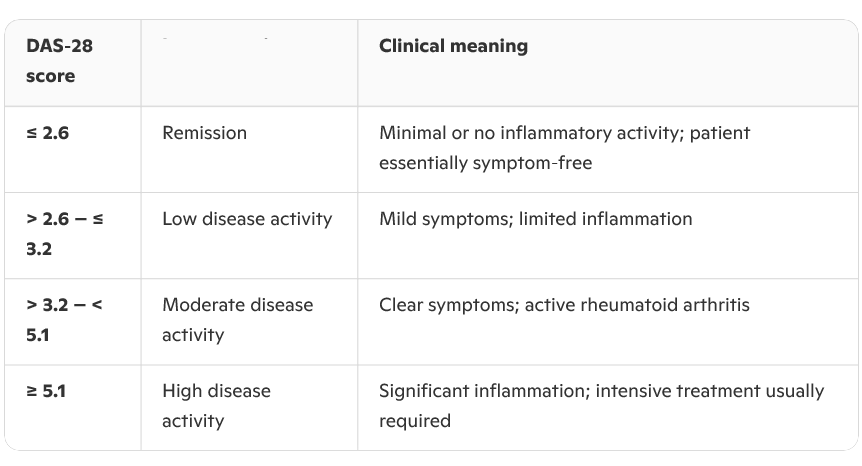Click the word "score" in the header

[x=50, y=76]
